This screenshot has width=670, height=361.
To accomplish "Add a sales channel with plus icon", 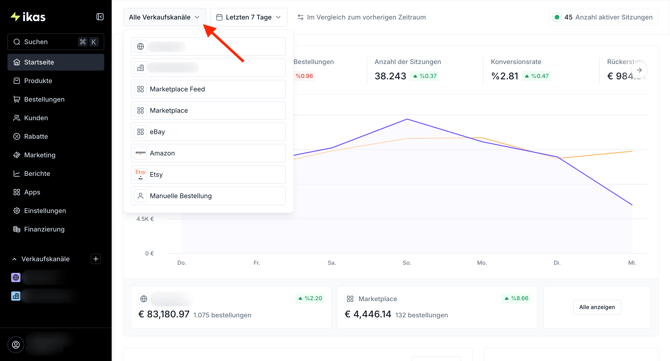I will [x=96, y=259].
